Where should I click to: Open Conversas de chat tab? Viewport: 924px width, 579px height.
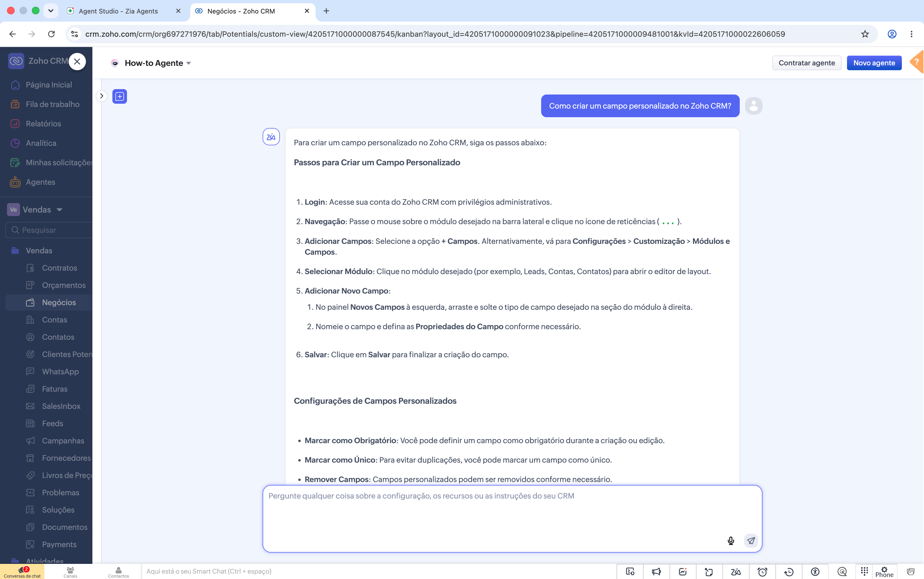pos(22,572)
